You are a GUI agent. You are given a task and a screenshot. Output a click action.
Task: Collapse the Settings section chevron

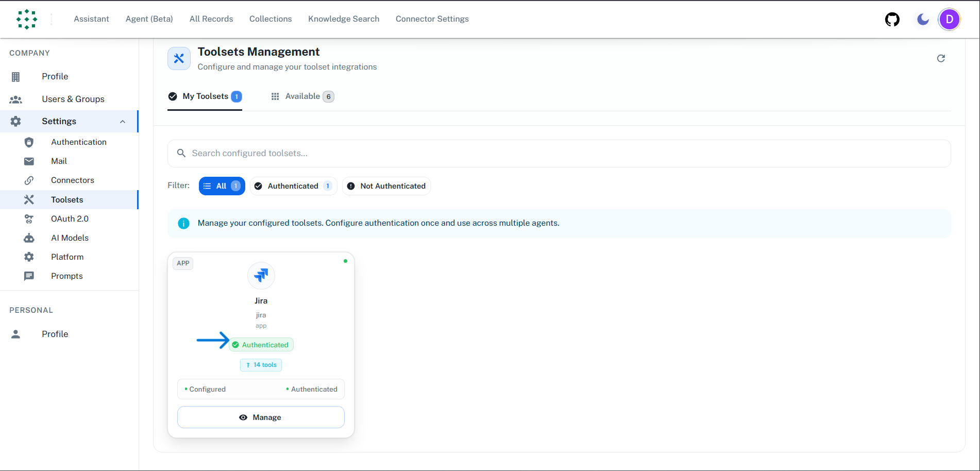[122, 122]
